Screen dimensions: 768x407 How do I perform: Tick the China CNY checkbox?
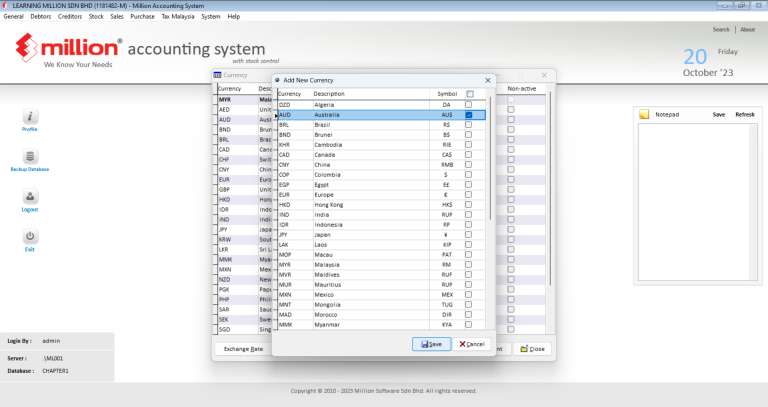click(469, 165)
